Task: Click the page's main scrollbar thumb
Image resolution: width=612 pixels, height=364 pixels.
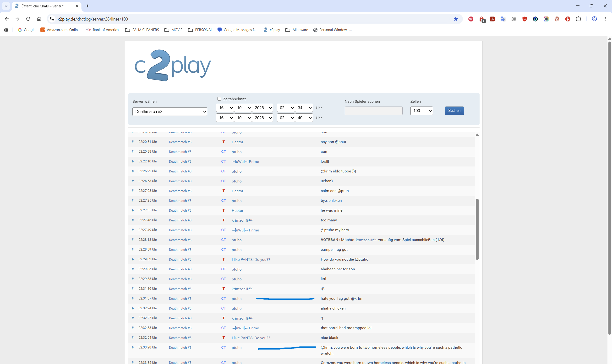Action: click(610, 188)
